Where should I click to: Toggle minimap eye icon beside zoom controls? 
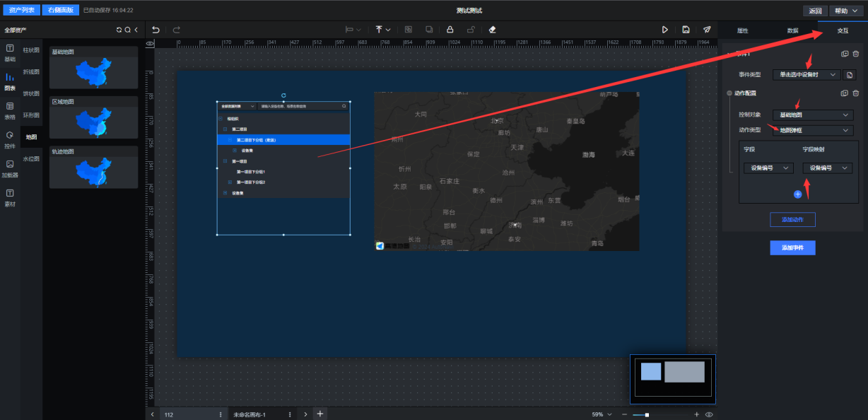point(709,414)
